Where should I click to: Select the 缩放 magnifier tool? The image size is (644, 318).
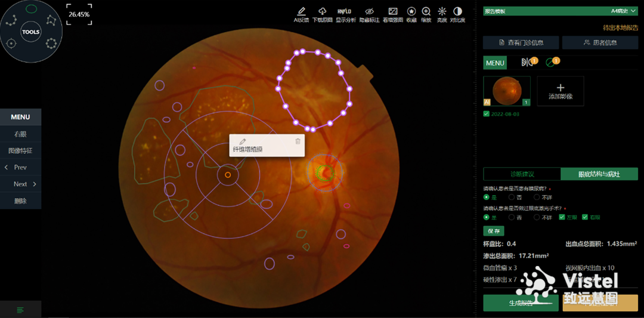point(426,11)
